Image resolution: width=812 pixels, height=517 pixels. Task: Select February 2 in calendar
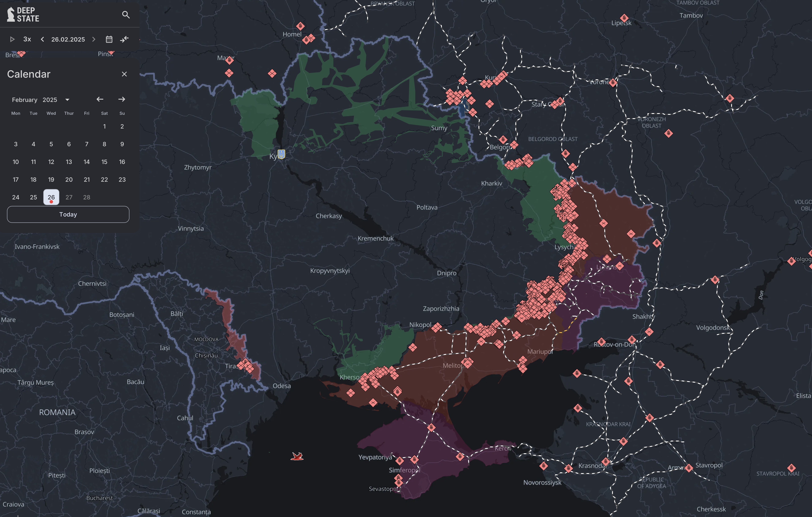tap(122, 126)
